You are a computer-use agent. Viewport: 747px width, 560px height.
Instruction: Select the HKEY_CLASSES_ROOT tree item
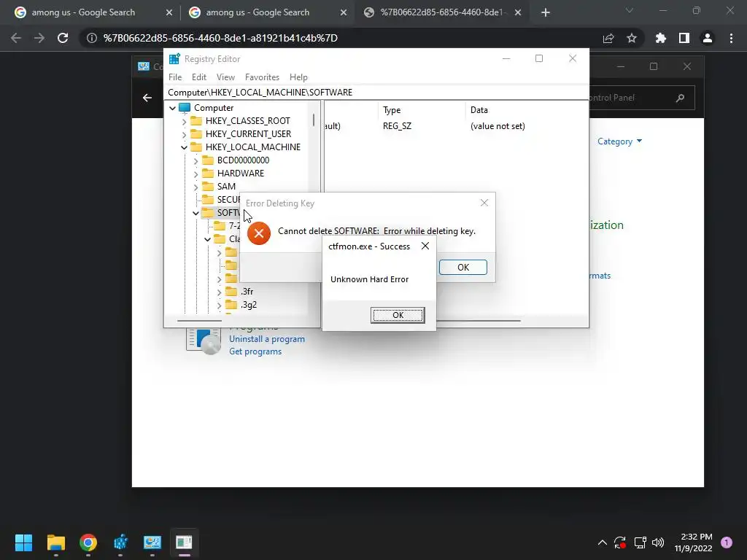[x=248, y=121]
